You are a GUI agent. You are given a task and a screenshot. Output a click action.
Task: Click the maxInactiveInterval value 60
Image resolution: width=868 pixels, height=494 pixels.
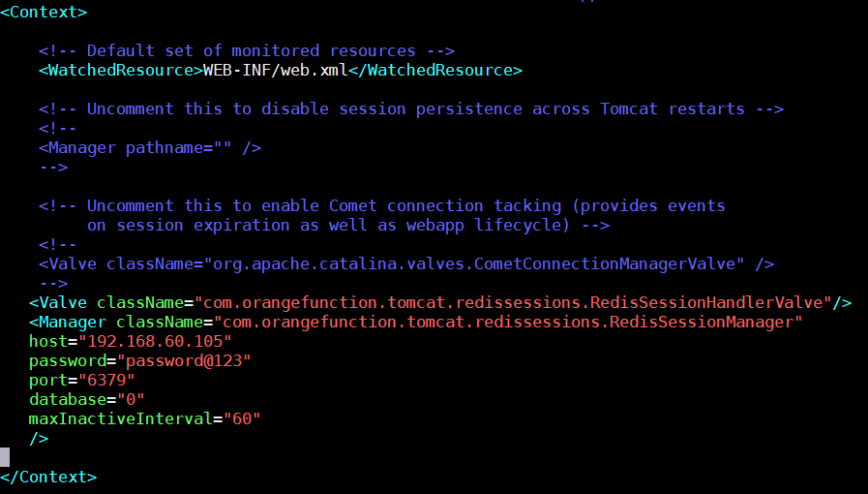242,418
